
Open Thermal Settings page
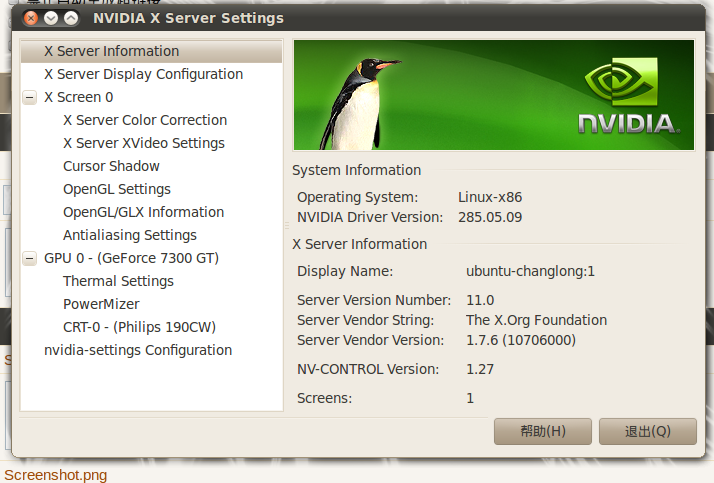118,281
